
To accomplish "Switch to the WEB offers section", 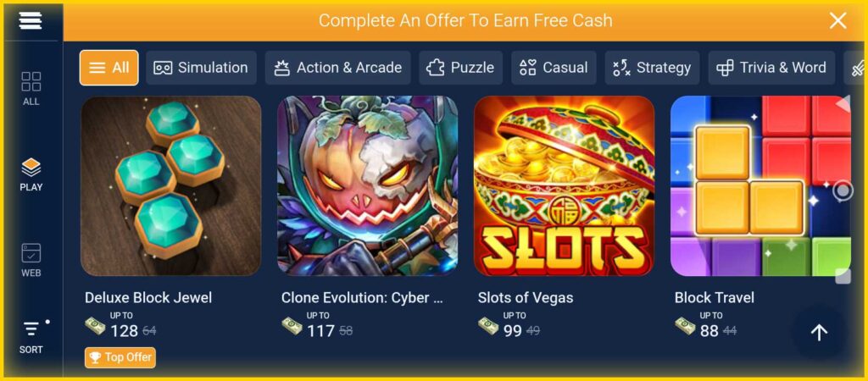I will click(31, 260).
